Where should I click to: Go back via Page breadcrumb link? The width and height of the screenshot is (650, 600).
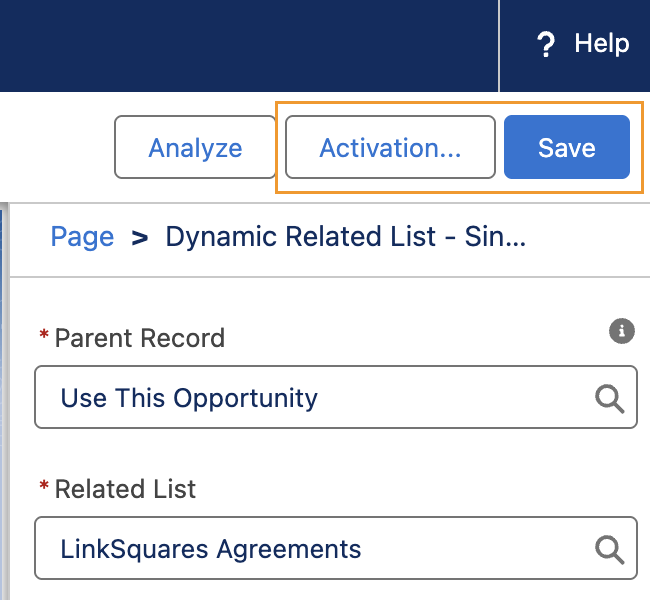(82, 237)
